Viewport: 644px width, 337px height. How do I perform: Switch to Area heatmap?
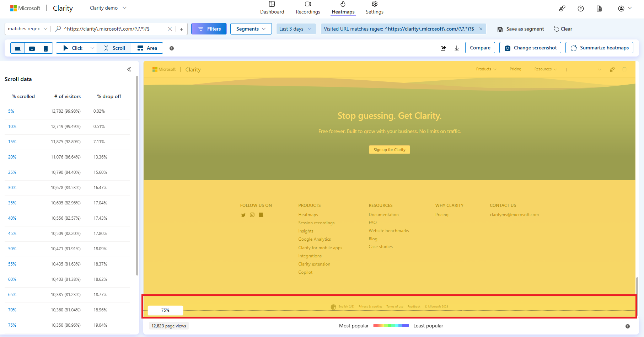[147, 48]
